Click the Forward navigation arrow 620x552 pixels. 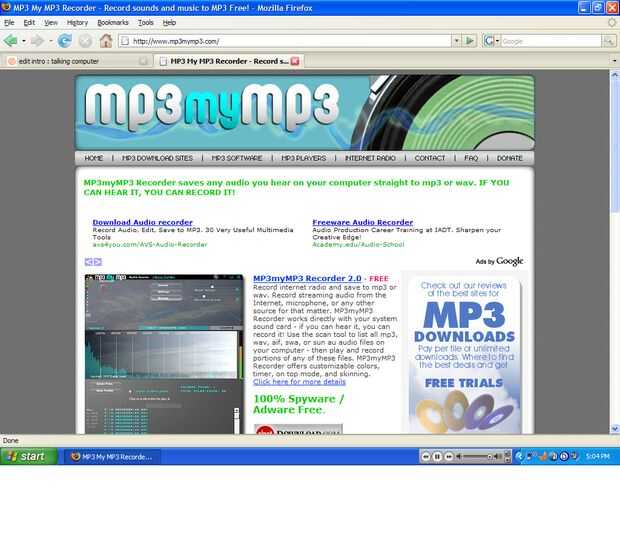pyautogui.click(x=37, y=41)
